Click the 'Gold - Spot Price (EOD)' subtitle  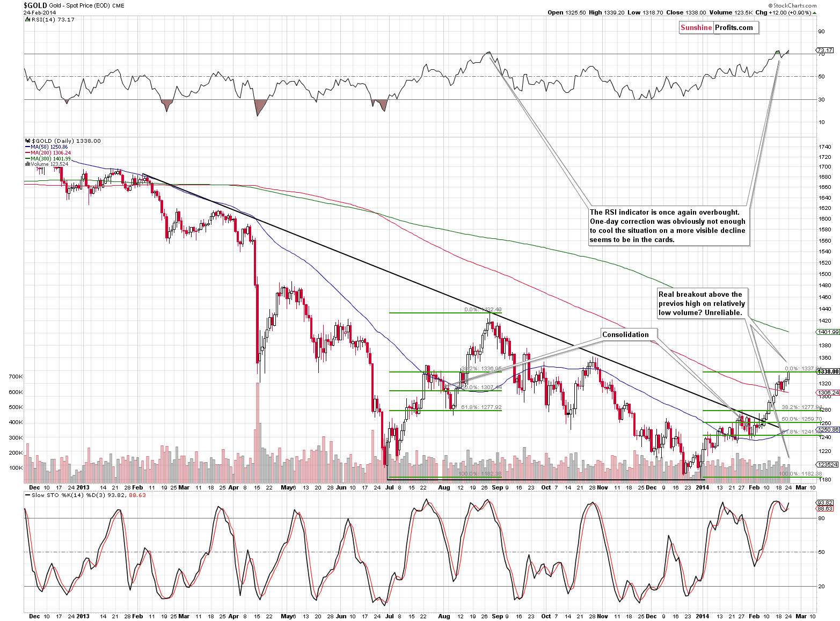point(79,6)
